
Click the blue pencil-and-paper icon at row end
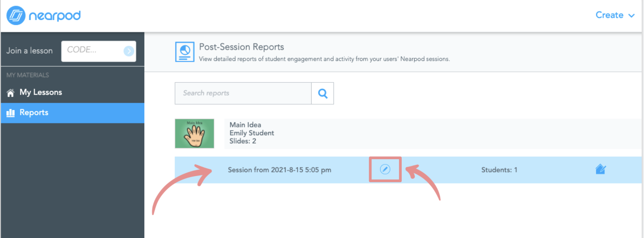[600, 170]
